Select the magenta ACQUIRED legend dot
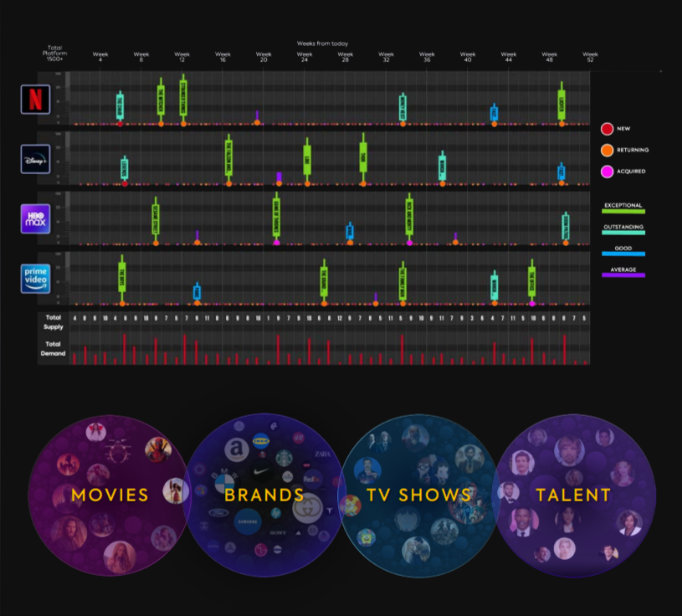This screenshot has width=682, height=616. coord(607,172)
